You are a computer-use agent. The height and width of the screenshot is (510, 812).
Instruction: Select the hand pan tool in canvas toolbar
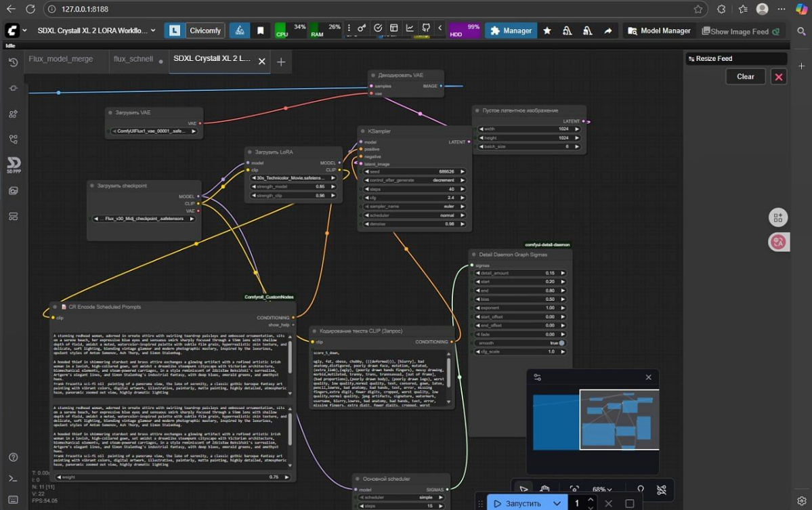click(x=544, y=489)
